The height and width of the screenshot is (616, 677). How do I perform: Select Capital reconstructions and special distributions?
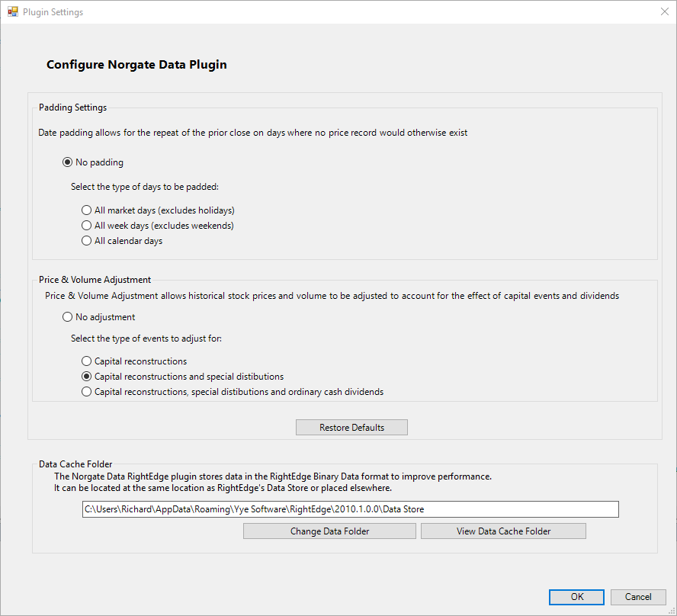pyautogui.click(x=183, y=377)
